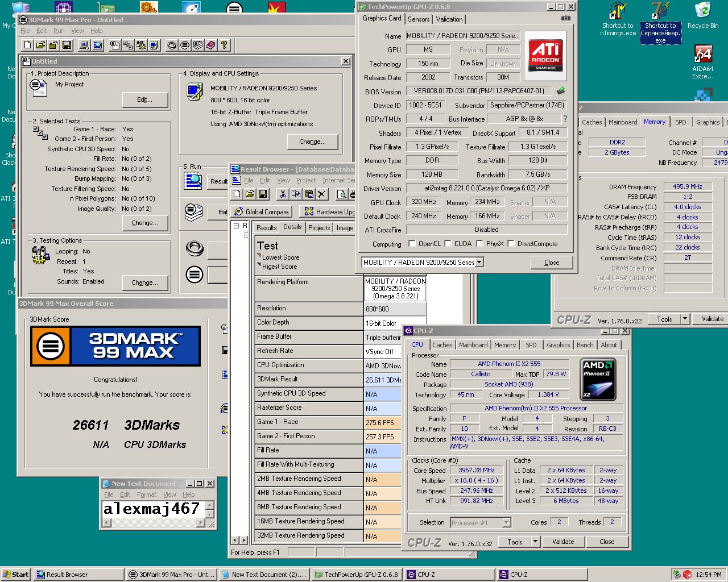Click the Result Browser icon in Run section
Image resolution: width=728 pixels, height=582 pixels.
point(193,181)
